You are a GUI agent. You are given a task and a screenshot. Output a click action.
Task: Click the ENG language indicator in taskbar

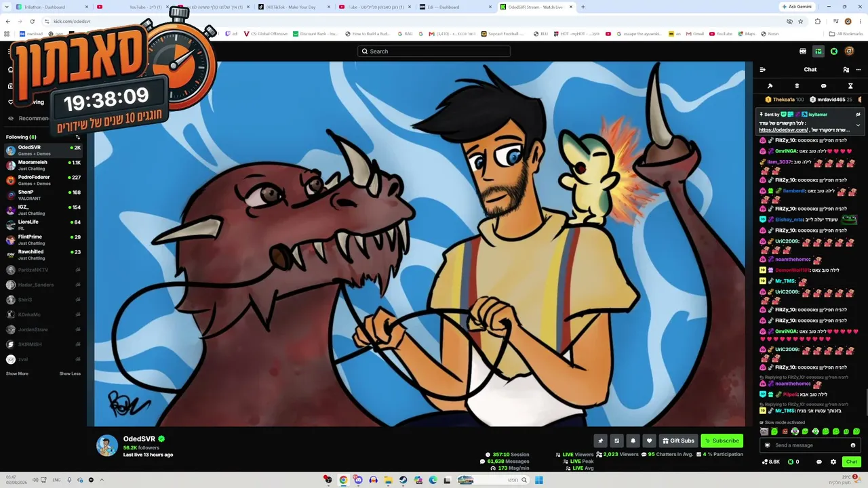56,480
